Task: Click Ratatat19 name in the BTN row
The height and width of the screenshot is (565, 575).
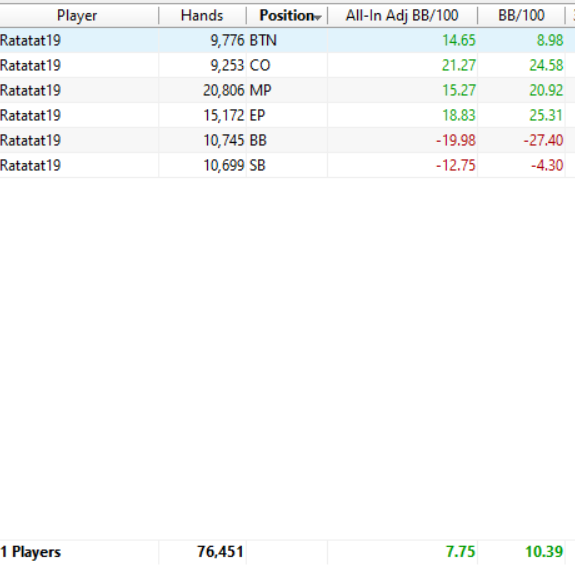Action: (x=30, y=40)
